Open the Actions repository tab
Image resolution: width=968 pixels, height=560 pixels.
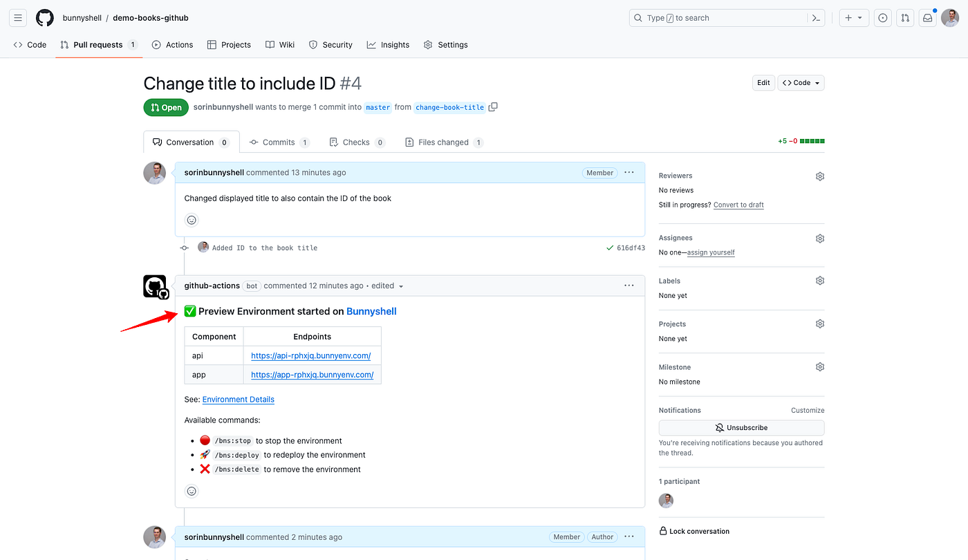point(172,45)
